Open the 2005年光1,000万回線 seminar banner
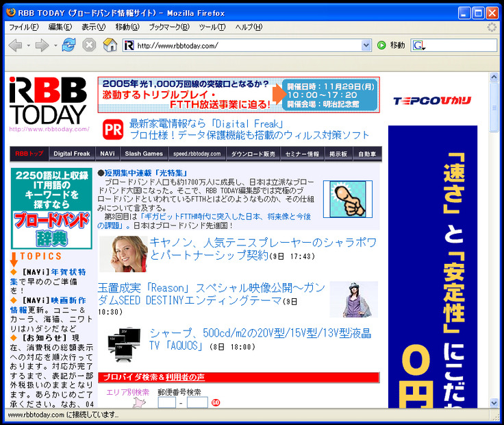This screenshot has width=504, height=425. [x=238, y=95]
